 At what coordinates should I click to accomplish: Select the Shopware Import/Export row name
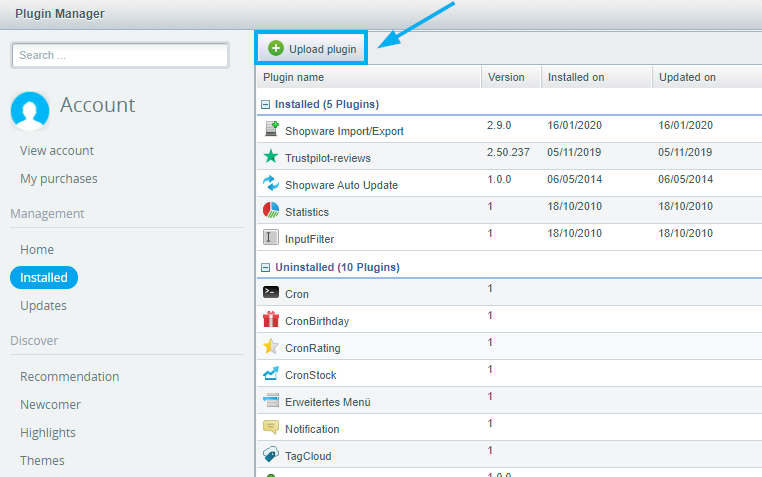[x=344, y=131]
